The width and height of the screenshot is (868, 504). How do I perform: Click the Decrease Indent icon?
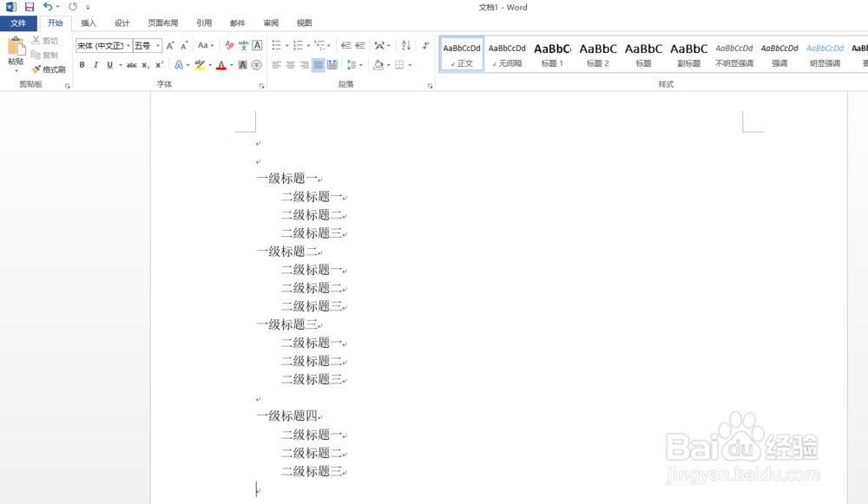click(x=346, y=45)
